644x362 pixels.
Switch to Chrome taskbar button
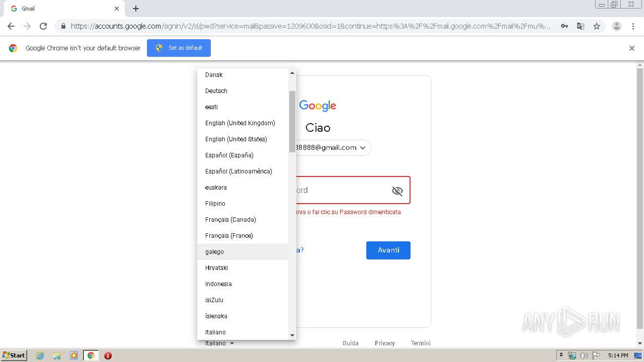pos(91,355)
